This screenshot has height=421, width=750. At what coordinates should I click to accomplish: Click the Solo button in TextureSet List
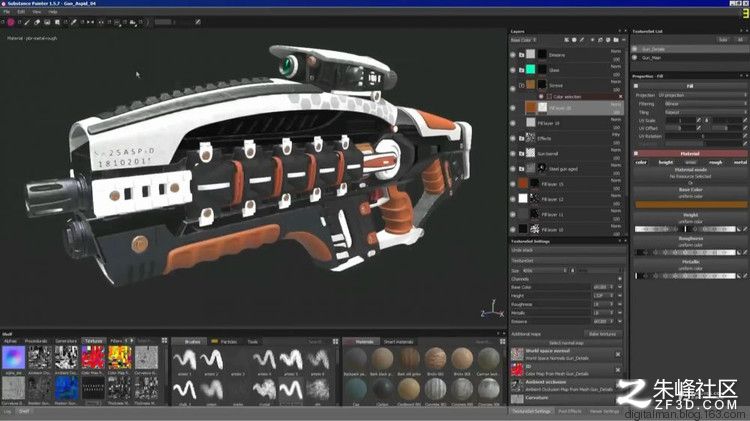[x=724, y=40]
